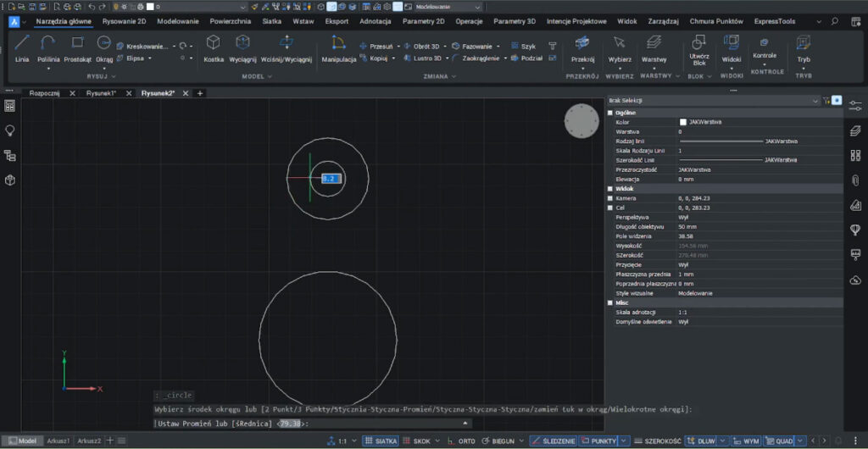Image resolution: width=868 pixels, height=449 pixels.
Task: Open the Powierzchnia ribbon tab
Action: tap(231, 21)
